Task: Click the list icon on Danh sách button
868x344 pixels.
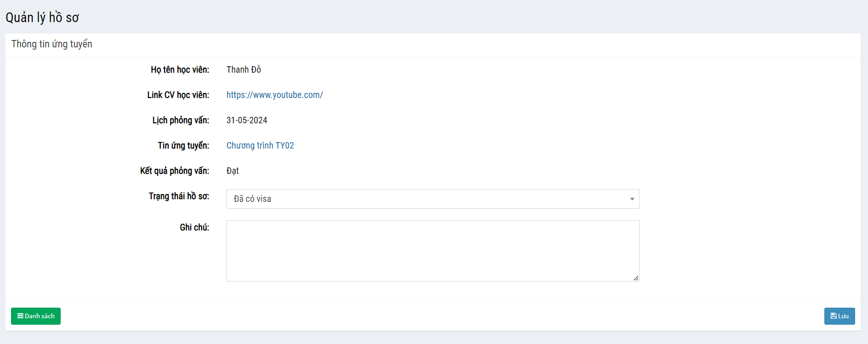Action: click(x=20, y=316)
